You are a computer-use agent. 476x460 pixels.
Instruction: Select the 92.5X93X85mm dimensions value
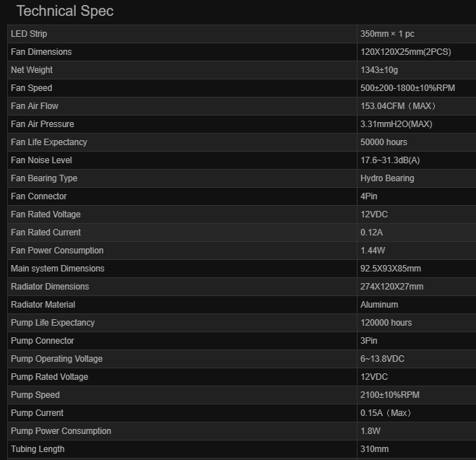(391, 269)
